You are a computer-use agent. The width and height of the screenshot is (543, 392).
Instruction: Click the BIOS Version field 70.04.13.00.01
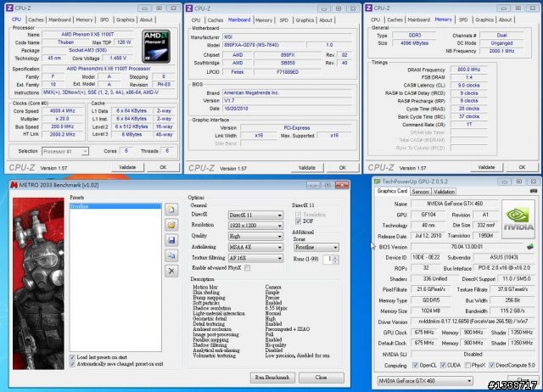tap(467, 247)
